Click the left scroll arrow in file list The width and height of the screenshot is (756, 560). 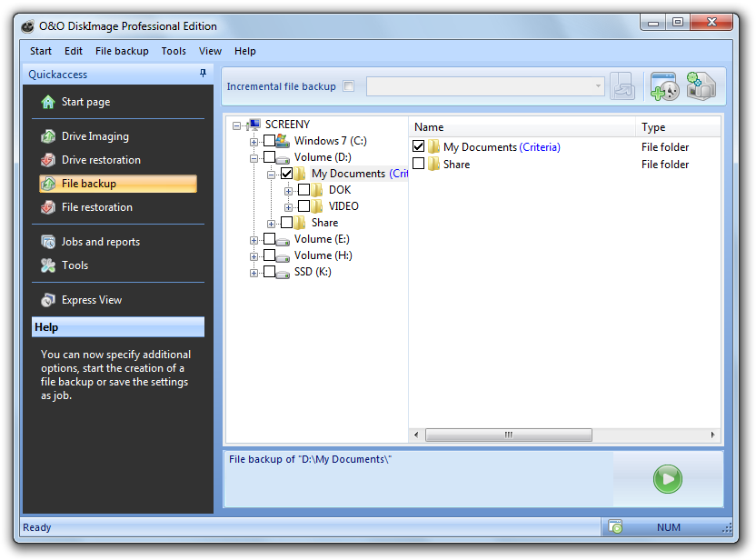coord(416,435)
